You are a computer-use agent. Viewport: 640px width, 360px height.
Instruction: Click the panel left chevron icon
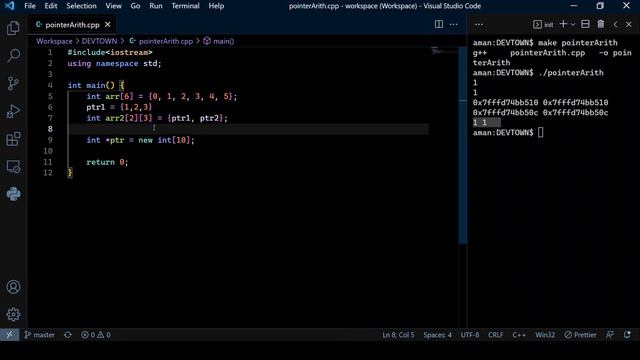click(x=615, y=24)
